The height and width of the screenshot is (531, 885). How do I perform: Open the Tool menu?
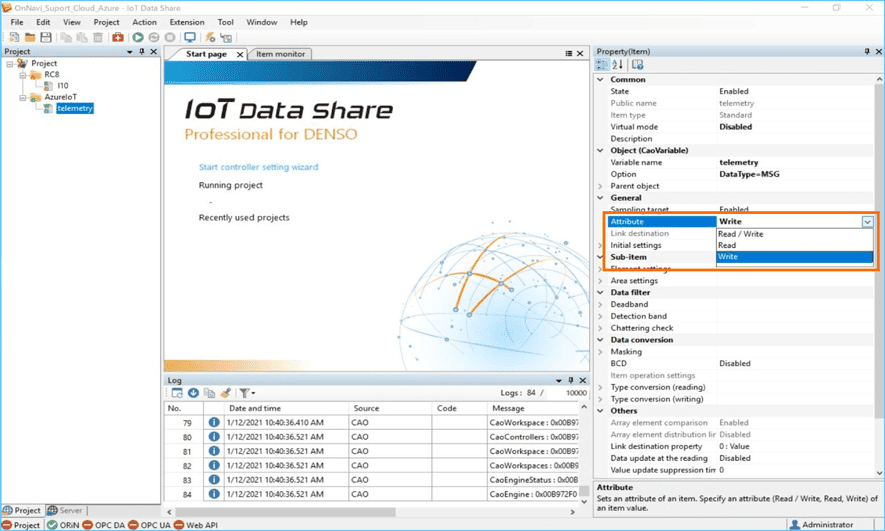pyautogui.click(x=225, y=22)
